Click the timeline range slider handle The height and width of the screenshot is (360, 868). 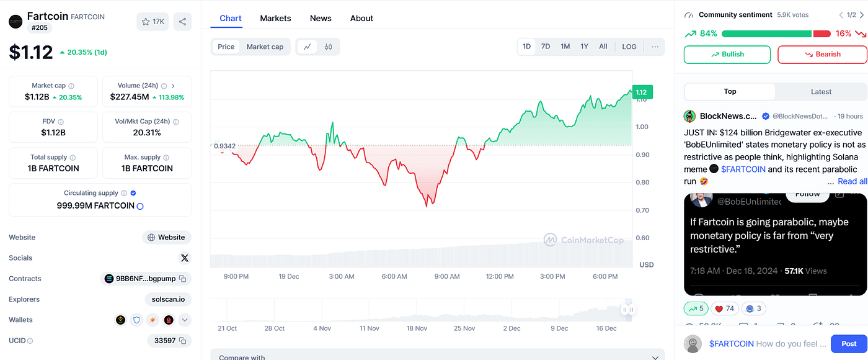click(628, 310)
